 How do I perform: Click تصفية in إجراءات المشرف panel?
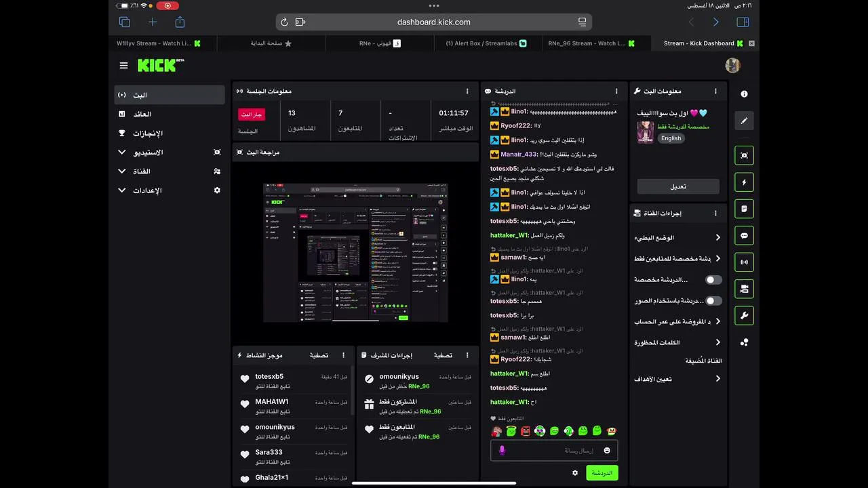pos(443,355)
